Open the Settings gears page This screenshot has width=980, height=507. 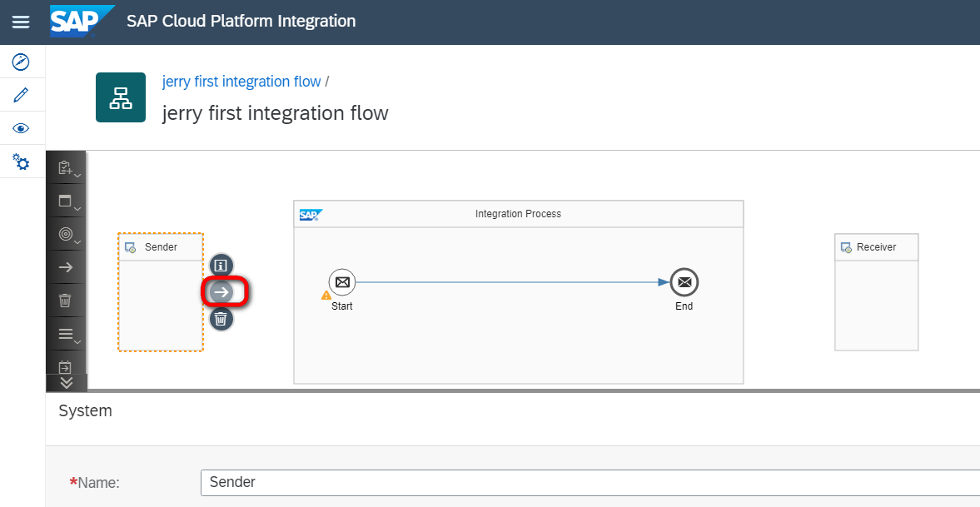click(x=22, y=162)
